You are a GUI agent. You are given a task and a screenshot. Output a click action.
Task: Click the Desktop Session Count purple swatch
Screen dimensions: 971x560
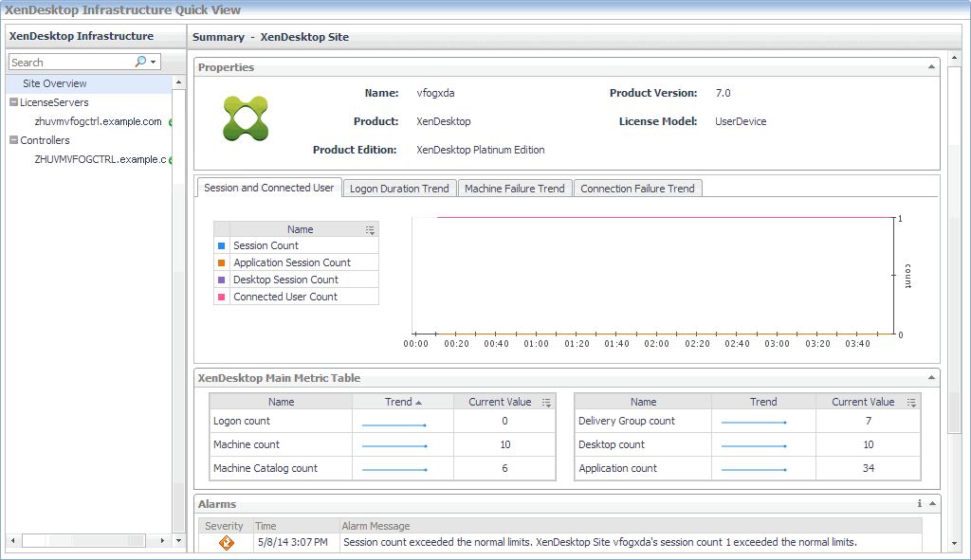point(221,280)
